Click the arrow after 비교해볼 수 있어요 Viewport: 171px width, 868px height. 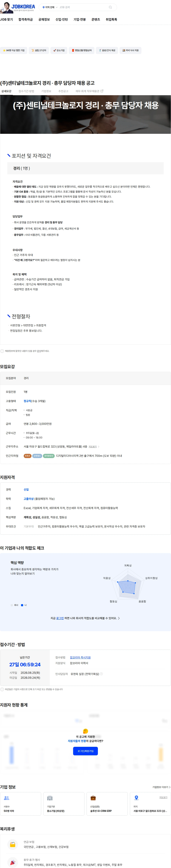[119, 618]
